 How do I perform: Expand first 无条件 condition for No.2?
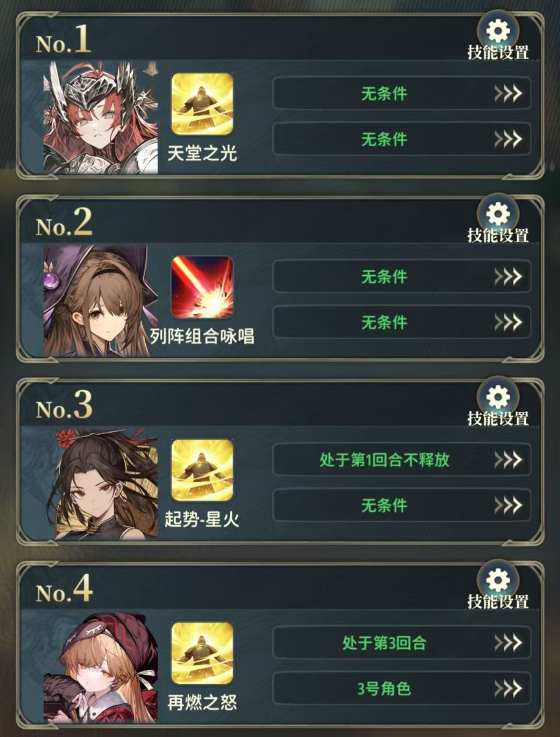coord(402,276)
